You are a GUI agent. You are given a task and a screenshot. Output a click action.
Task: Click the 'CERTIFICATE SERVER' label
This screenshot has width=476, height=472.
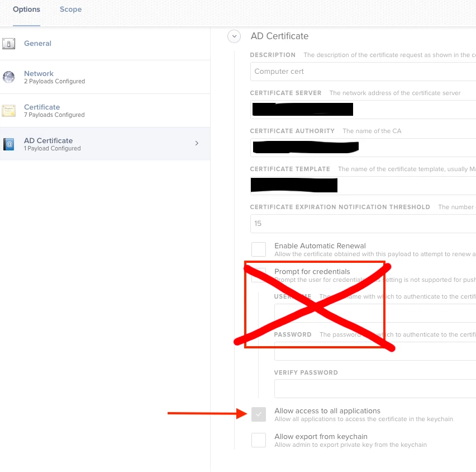click(x=285, y=93)
